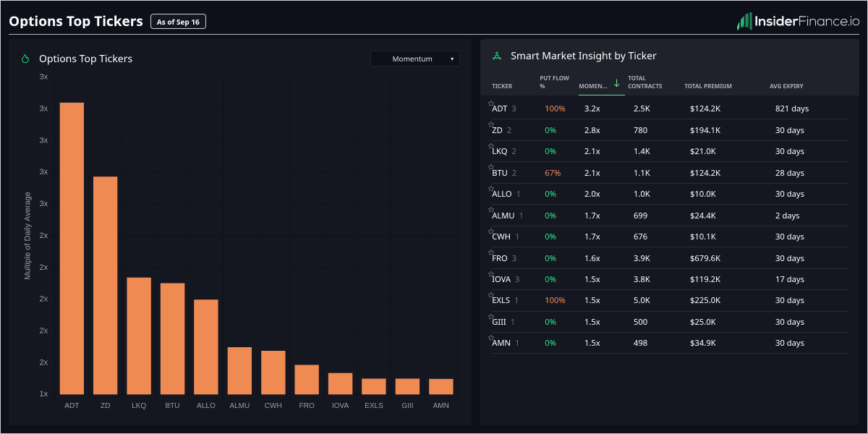This screenshot has height=434, width=868.
Task: Sort table by Total Premium header
Action: pos(708,86)
